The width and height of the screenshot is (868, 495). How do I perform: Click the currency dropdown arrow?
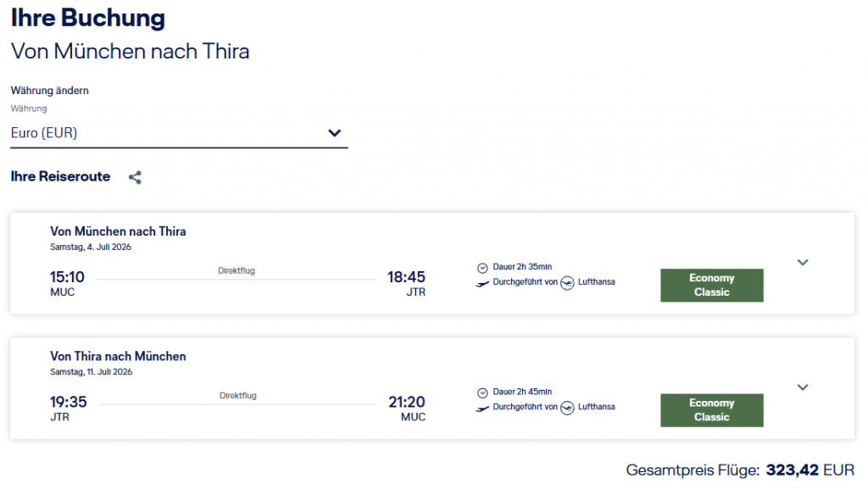(x=334, y=133)
